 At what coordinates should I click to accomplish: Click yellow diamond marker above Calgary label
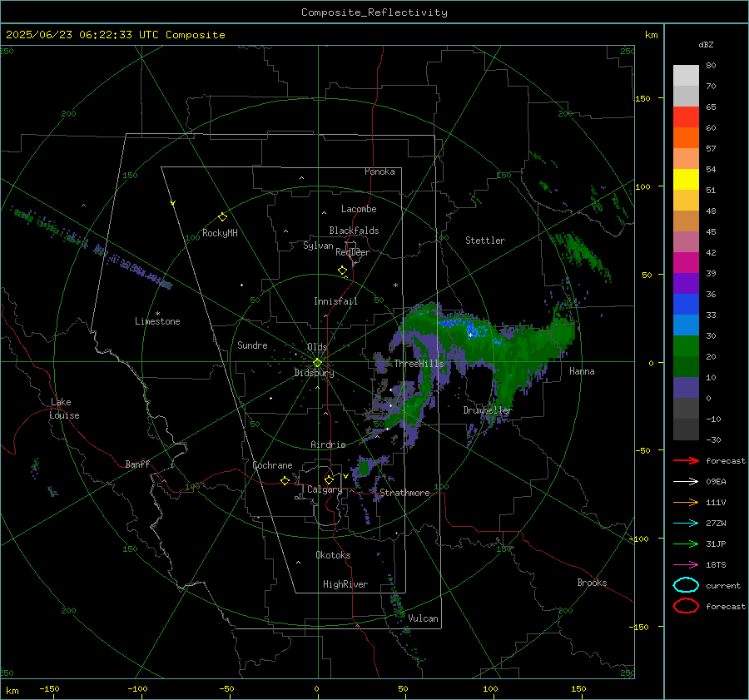point(329,479)
